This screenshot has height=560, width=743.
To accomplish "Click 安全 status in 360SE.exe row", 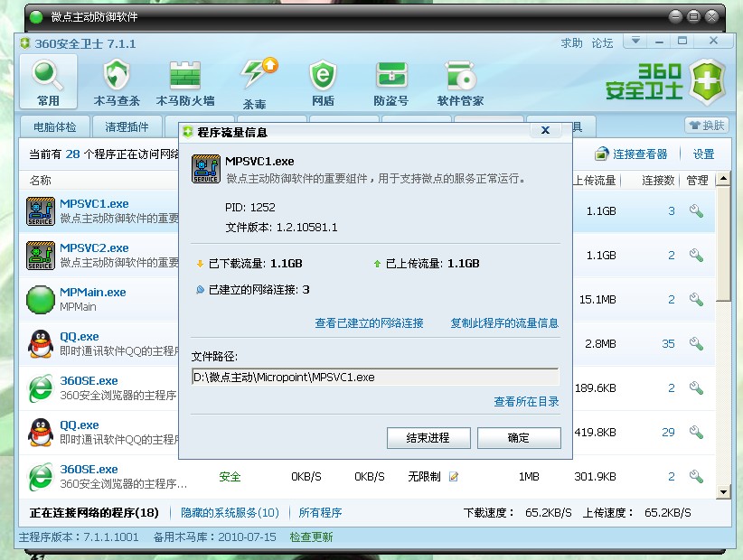I will point(230,477).
